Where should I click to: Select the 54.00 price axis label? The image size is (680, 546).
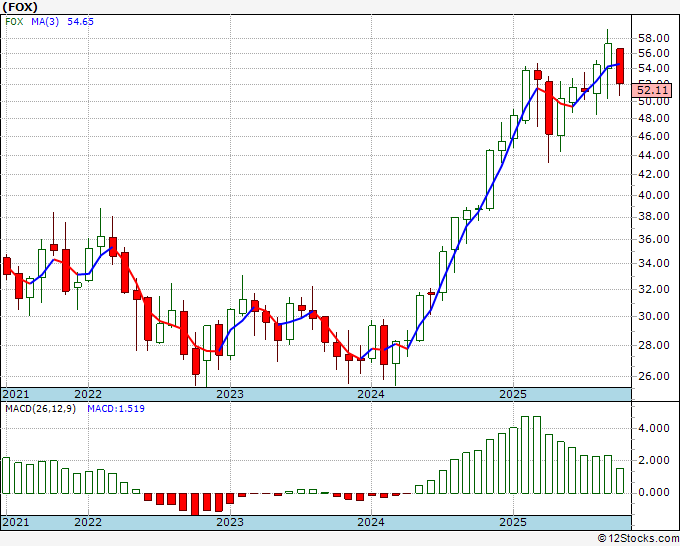(654, 68)
